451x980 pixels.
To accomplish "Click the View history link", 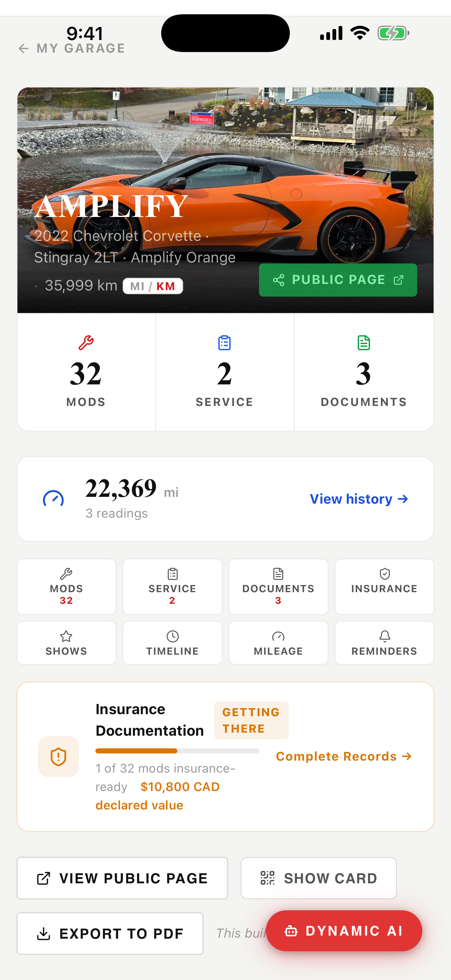I will click(x=359, y=499).
